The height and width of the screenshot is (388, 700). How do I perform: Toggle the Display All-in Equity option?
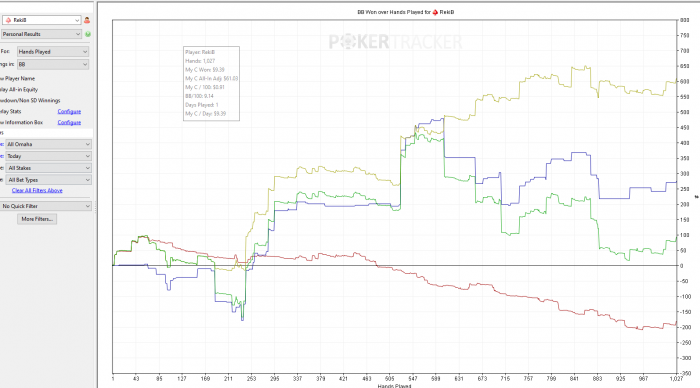coord(19,90)
